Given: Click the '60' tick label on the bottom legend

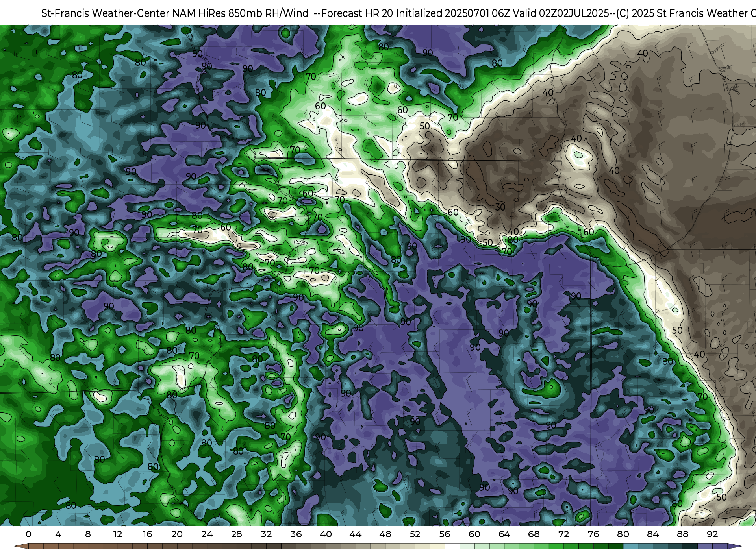Looking at the screenshot, I should point(474,534).
